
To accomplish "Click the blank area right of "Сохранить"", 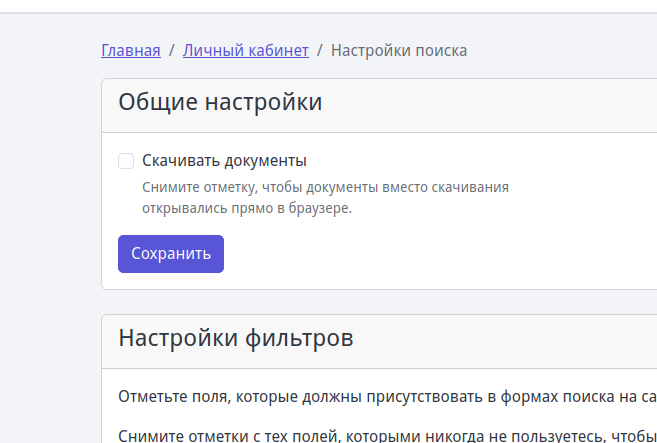I will coord(420,254).
